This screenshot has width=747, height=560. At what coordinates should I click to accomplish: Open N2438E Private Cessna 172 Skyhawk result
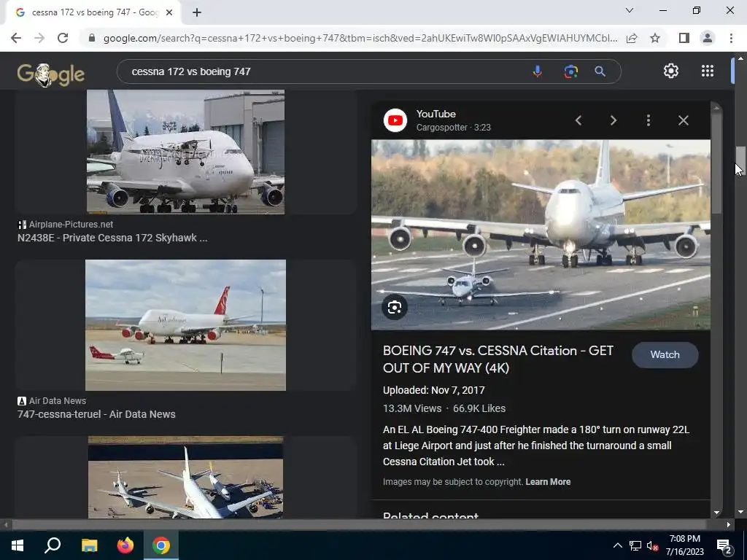tap(112, 238)
